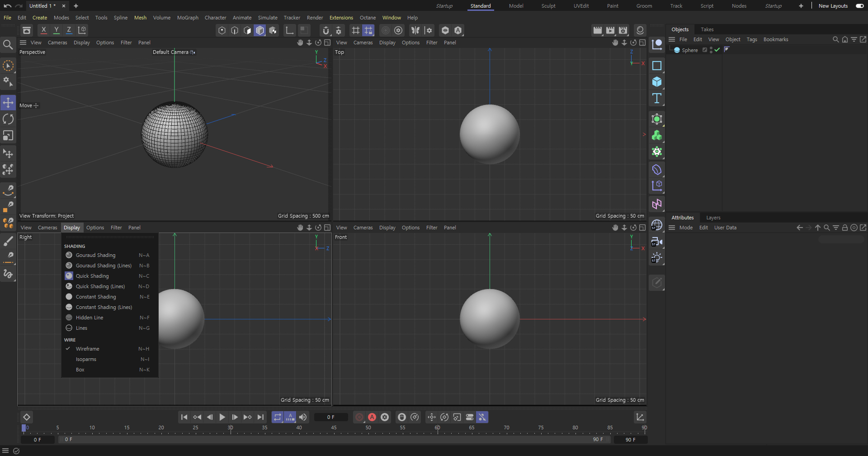Add a Cube primitive from the palette

pyautogui.click(x=657, y=82)
